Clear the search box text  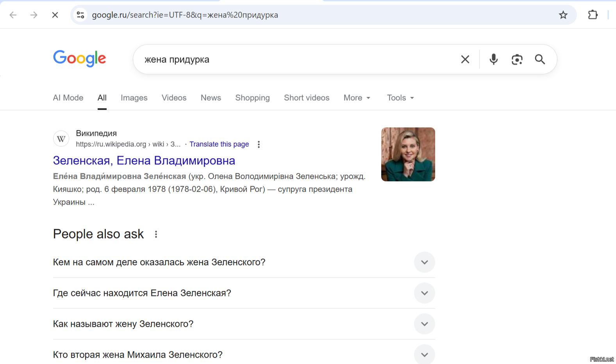[465, 59]
